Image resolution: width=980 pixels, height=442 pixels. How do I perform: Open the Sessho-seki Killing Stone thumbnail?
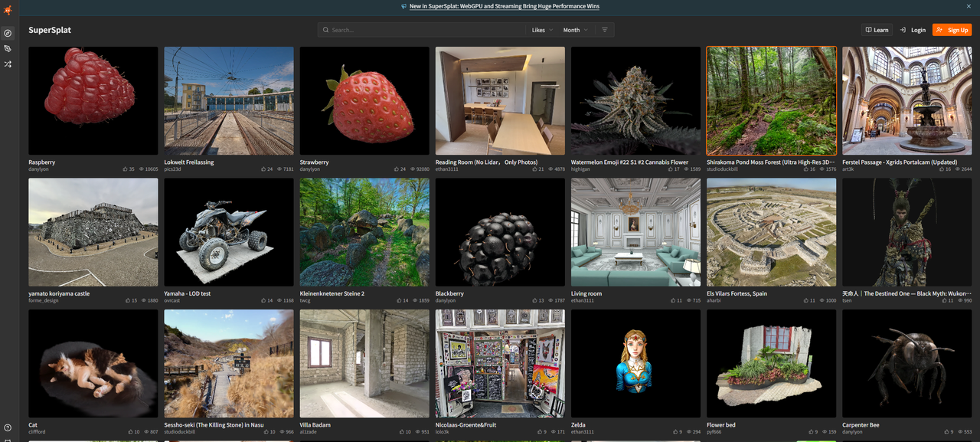click(229, 364)
